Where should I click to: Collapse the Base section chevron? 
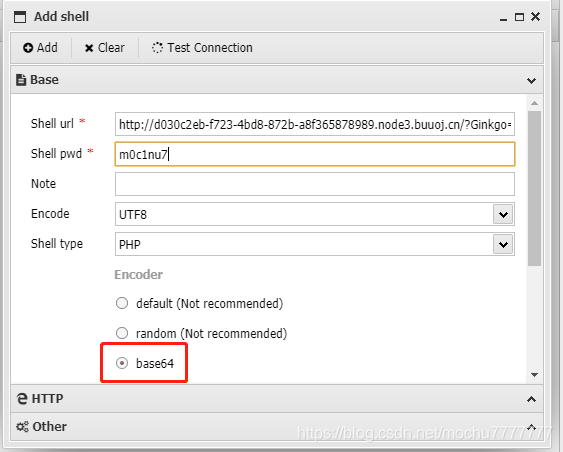tap(531, 80)
